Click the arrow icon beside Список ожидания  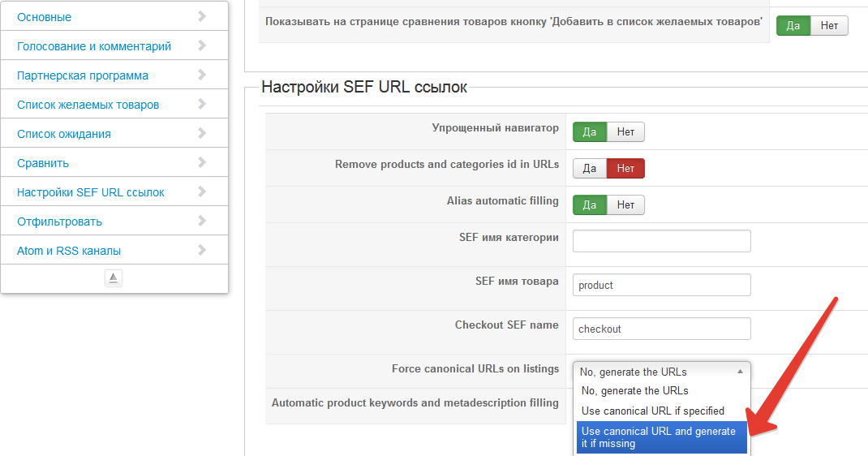[202, 134]
